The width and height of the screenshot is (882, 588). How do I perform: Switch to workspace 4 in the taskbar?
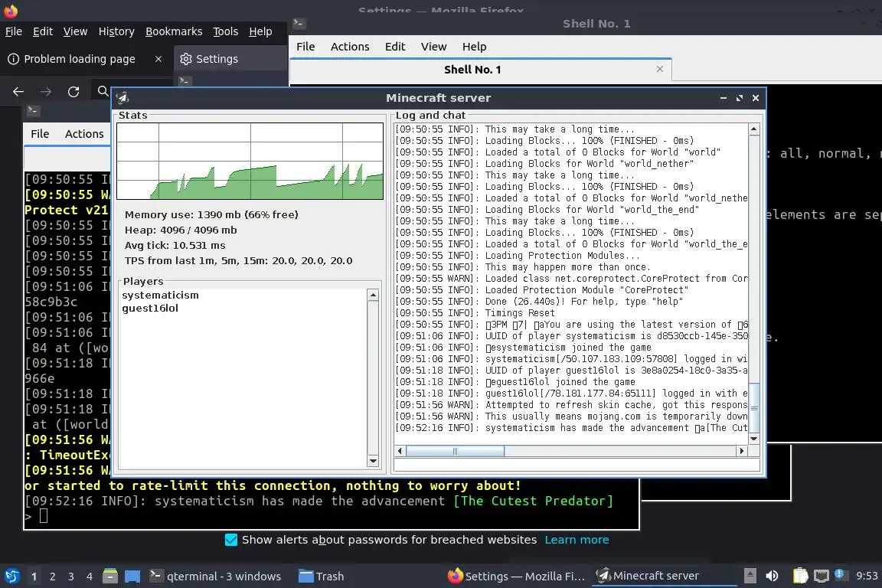pyautogui.click(x=90, y=577)
